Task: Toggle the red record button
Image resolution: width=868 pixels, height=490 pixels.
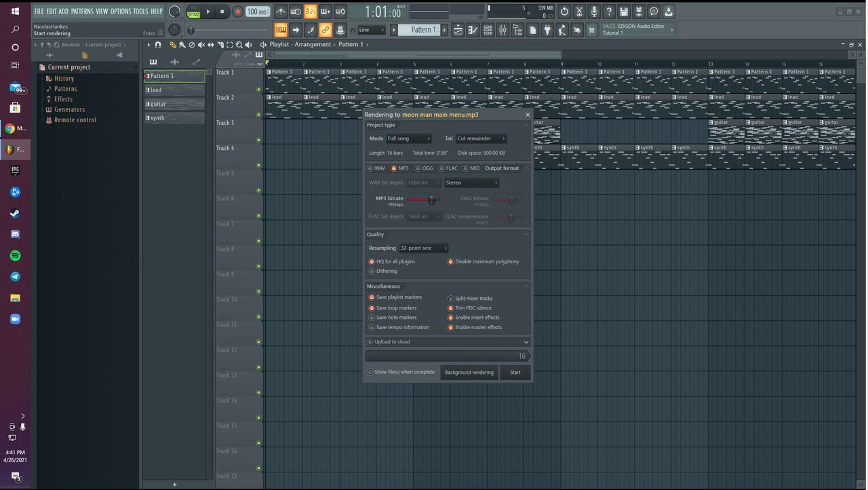Action: point(237,12)
